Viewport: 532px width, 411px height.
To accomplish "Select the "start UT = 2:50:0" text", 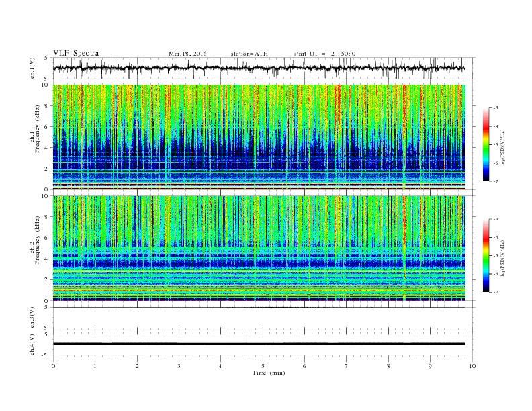I will (x=324, y=54).
